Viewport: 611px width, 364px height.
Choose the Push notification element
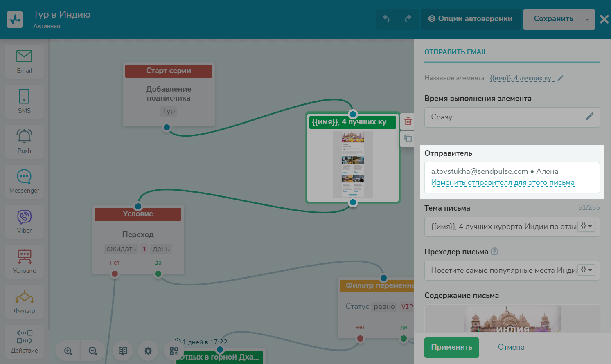(24, 141)
